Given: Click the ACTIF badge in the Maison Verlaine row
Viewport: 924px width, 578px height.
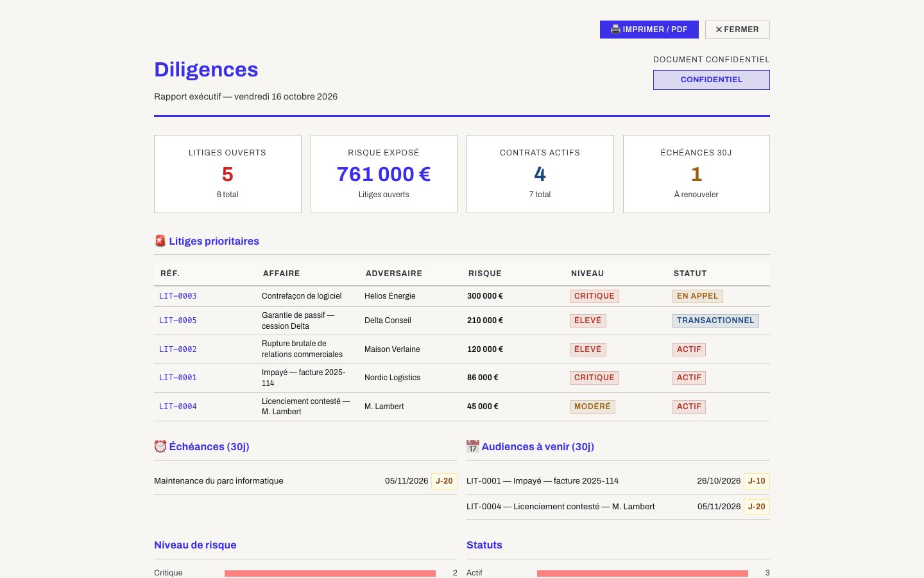Looking at the screenshot, I should (x=689, y=349).
